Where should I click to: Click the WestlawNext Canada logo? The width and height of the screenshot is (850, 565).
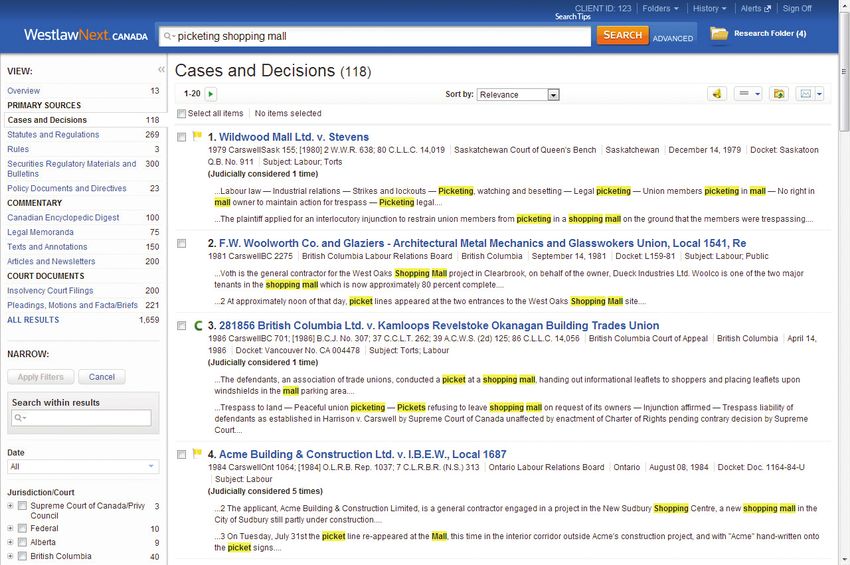[86, 35]
